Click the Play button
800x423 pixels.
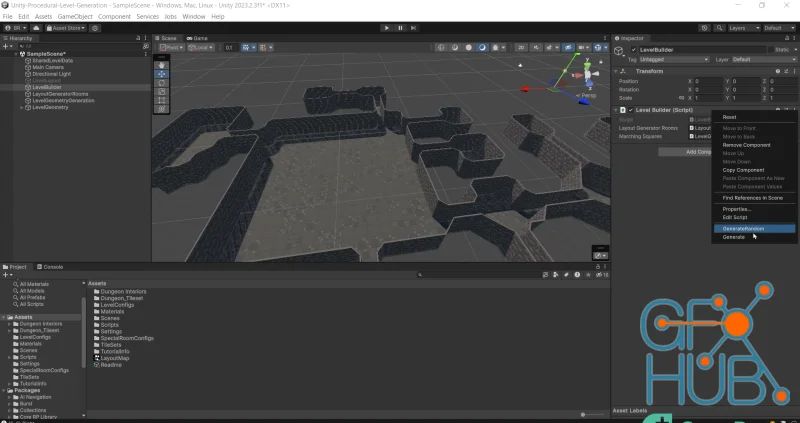386,28
